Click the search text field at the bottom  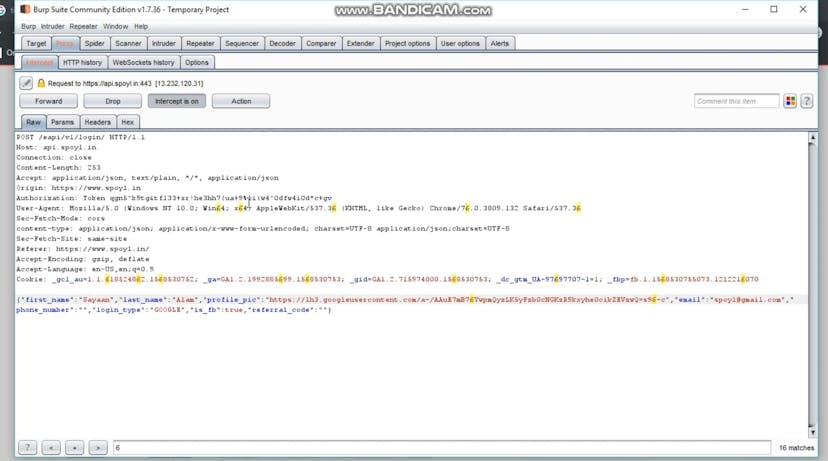click(442, 447)
